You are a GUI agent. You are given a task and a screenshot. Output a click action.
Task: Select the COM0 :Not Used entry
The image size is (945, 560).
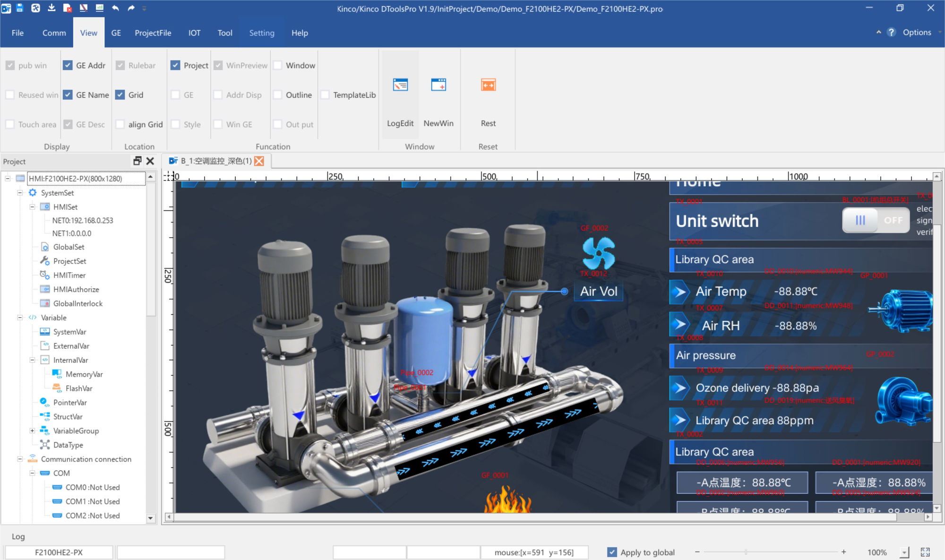[x=90, y=487]
